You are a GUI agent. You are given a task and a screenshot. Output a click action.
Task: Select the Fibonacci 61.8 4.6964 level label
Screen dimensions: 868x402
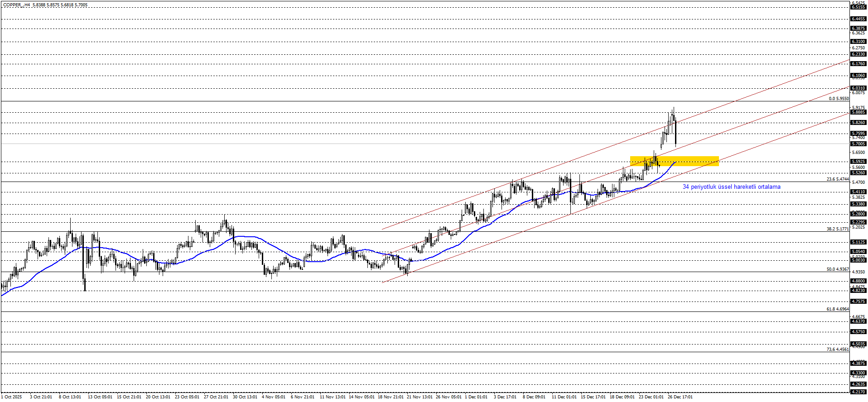pyautogui.click(x=838, y=309)
